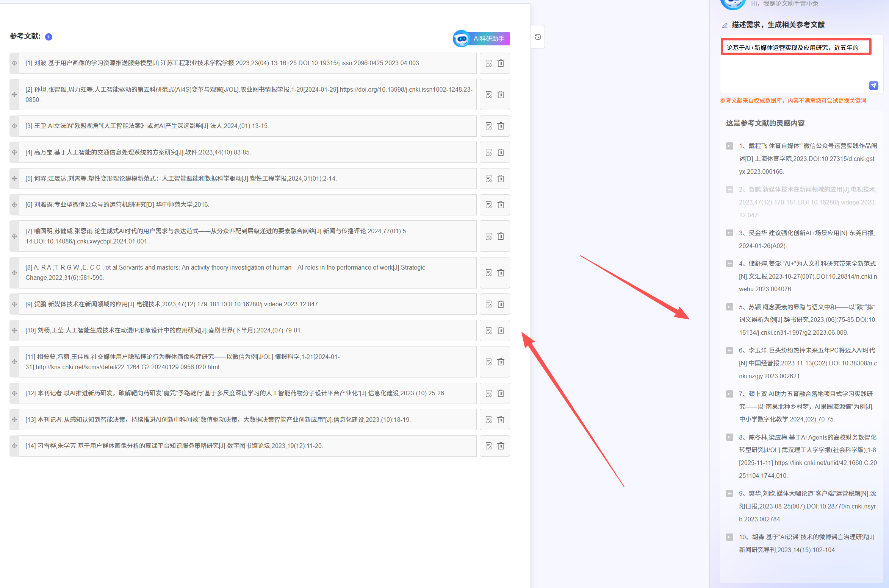Screen dimensions: 889x588
Task: Edit reference [4] by 高万宝
Action: [x=488, y=153]
